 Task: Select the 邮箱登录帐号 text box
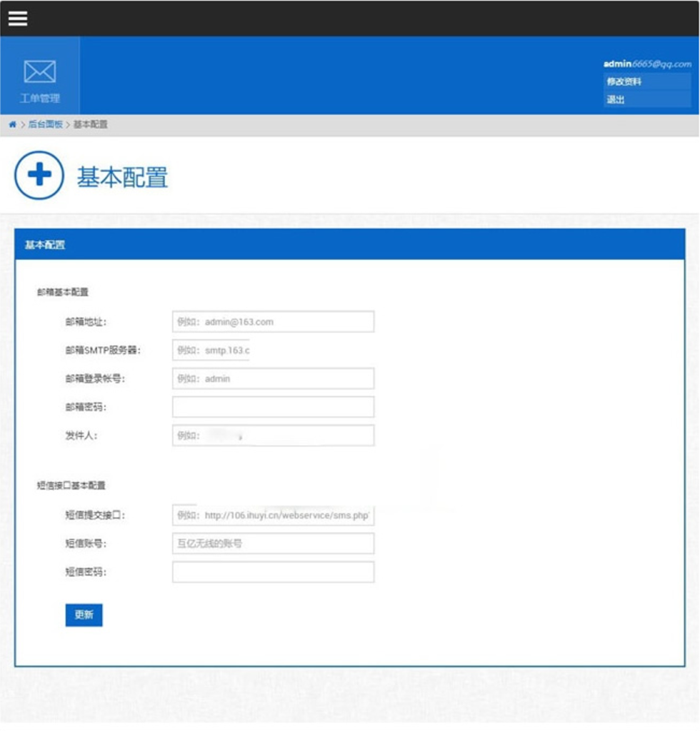coord(274,379)
